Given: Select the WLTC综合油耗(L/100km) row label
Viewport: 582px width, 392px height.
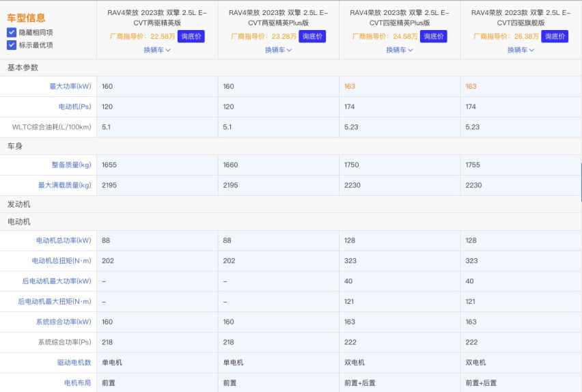Looking at the screenshot, I should click(52, 127).
